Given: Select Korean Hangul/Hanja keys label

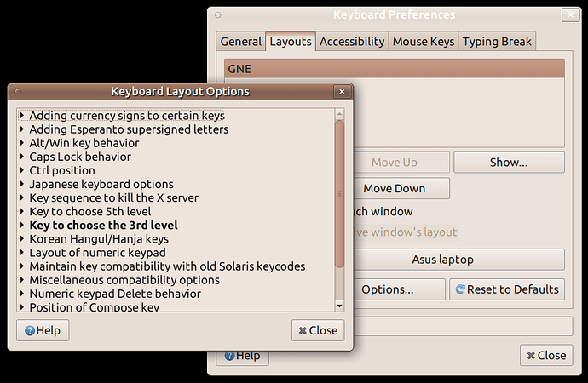Looking at the screenshot, I should click(x=99, y=239).
